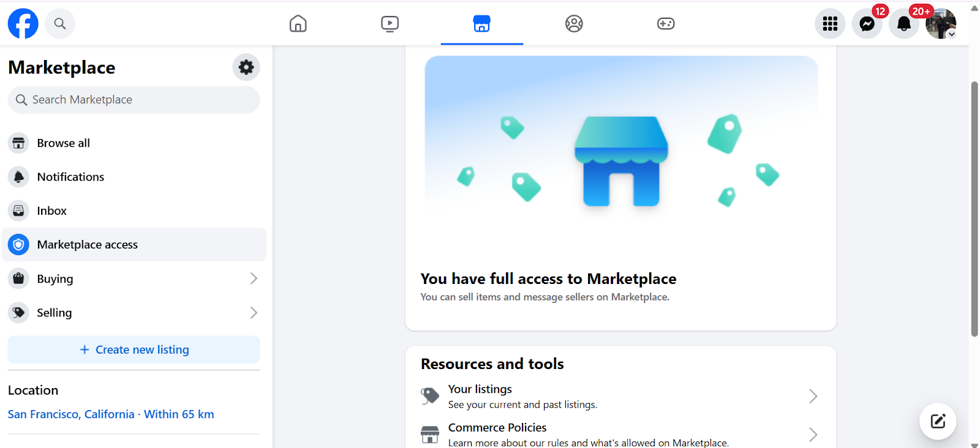The width and height of the screenshot is (980, 448).
Task: Select the Marketplace tab in top bar
Action: tap(482, 24)
